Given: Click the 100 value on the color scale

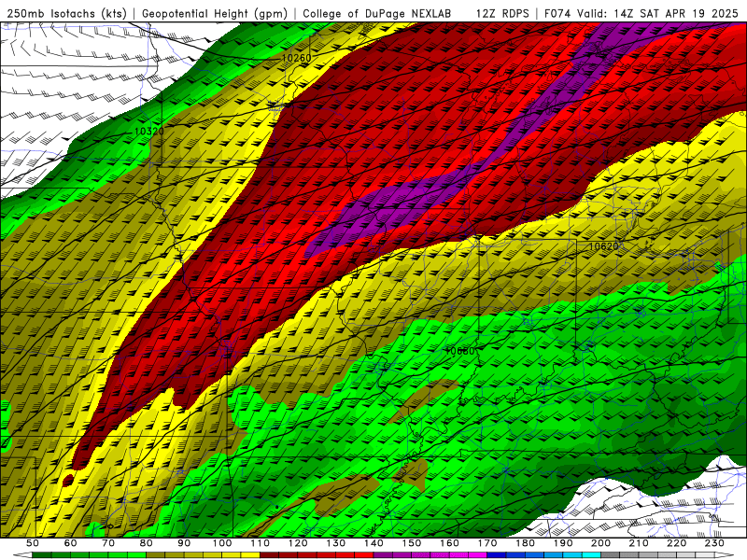Looking at the screenshot, I should coord(222,543).
